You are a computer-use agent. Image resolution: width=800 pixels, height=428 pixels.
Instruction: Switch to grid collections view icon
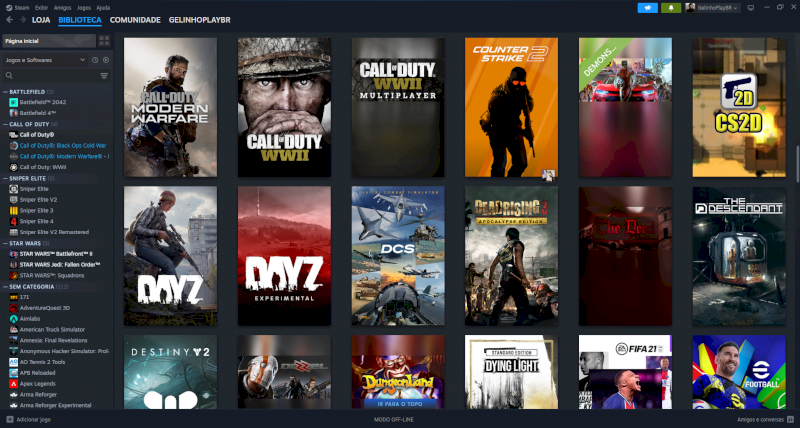tap(104, 41)
